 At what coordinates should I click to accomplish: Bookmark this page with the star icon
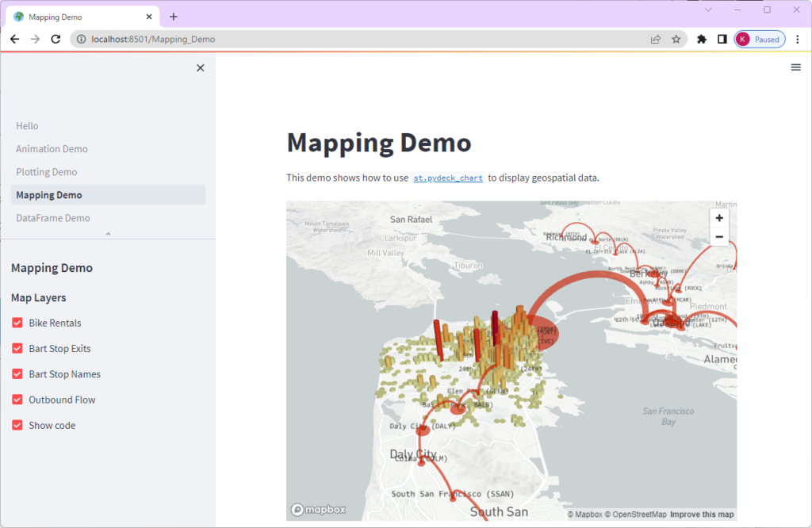[x=676, y=40]
